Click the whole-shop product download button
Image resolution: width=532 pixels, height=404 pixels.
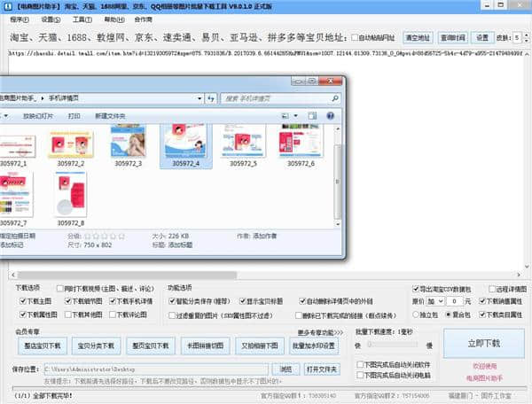[x=43, y=346]
